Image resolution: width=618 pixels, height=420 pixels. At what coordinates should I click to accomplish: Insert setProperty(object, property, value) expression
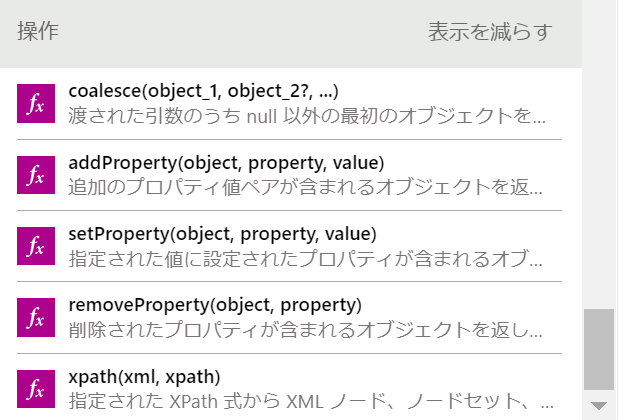click(222, 234)
